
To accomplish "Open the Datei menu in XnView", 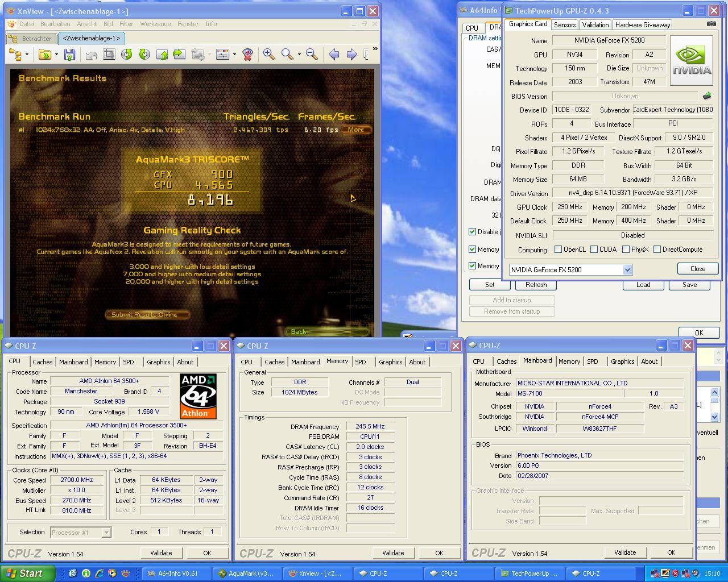I will tap(27, 24).
